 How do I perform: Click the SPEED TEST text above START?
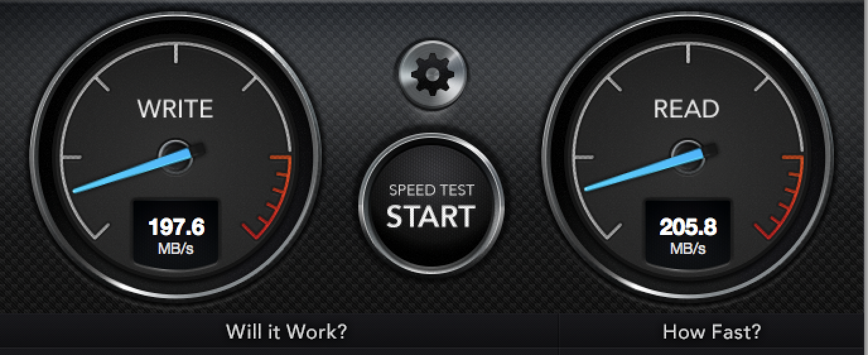431,190
